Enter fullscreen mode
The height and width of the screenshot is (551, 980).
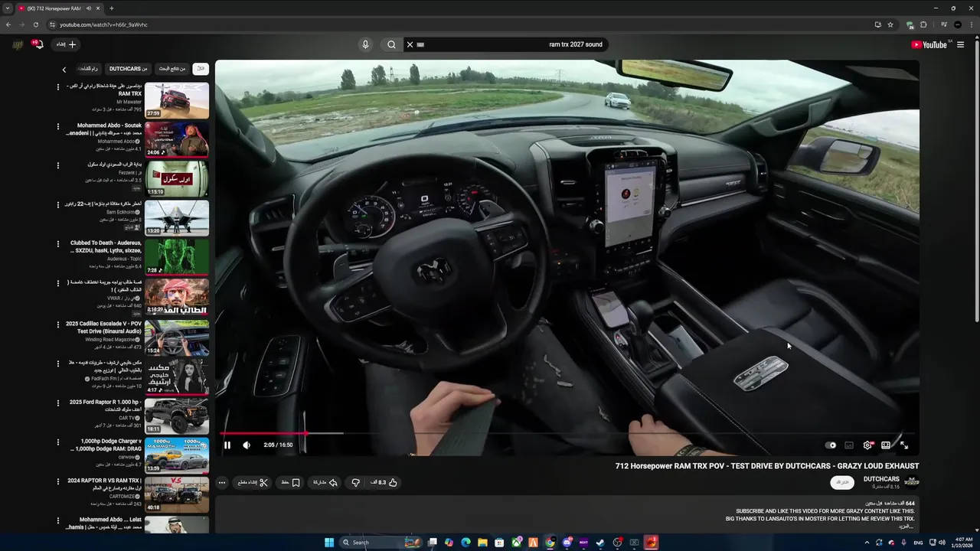click(x=904, y=445)
